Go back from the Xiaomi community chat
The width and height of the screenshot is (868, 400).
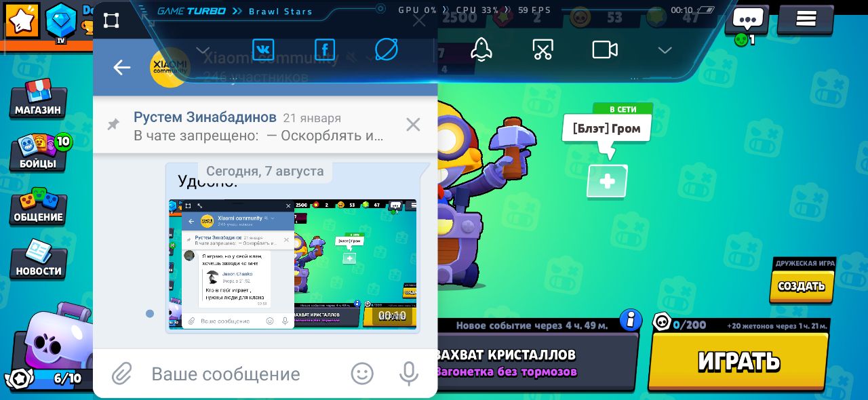[x=122, y=67]
